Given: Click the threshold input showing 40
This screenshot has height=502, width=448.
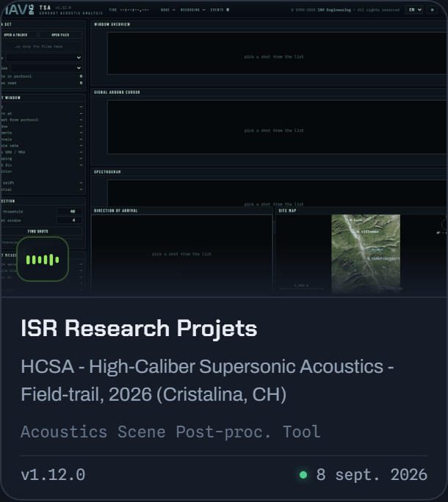Looking at the screenshot, I should 69,211.
